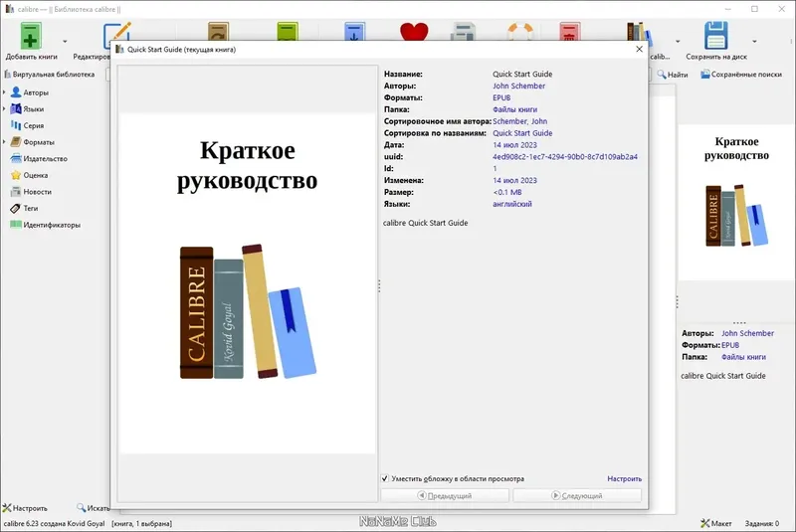Click the gray diskette icon beside the heart
Screen dimensions: 796x532
(463, 32)
